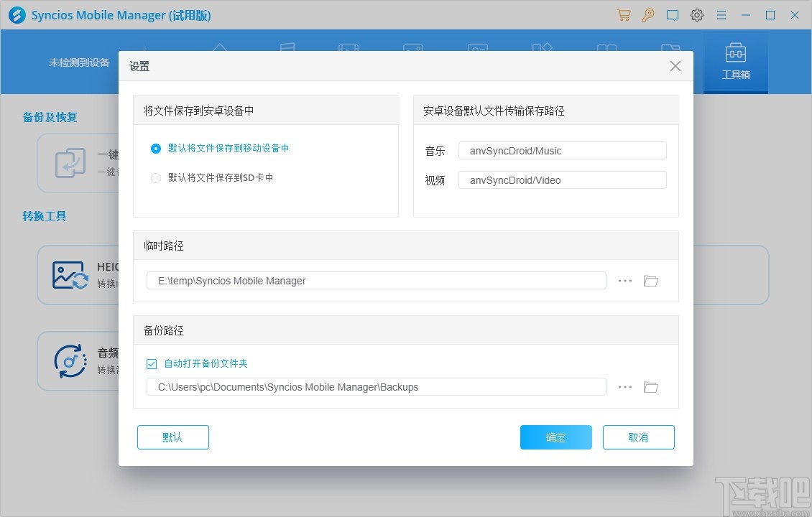
Task: Cancel the settings dialog
Action: [x=638, y=437]
